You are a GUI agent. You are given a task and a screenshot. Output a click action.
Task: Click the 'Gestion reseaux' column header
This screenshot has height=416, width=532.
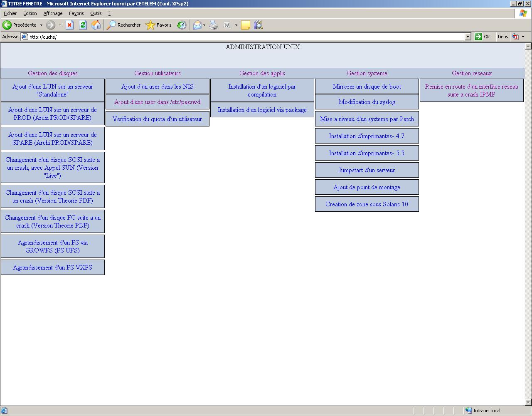coord(472,73)
